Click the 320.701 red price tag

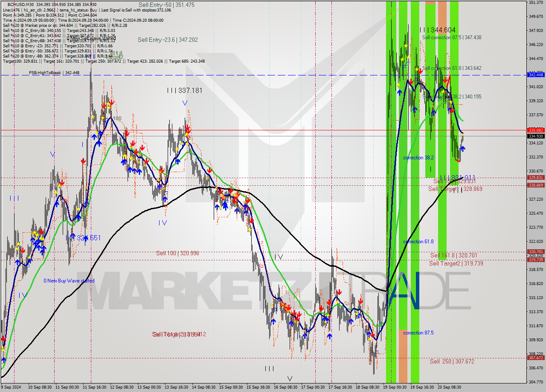click(x=536, y=252)
